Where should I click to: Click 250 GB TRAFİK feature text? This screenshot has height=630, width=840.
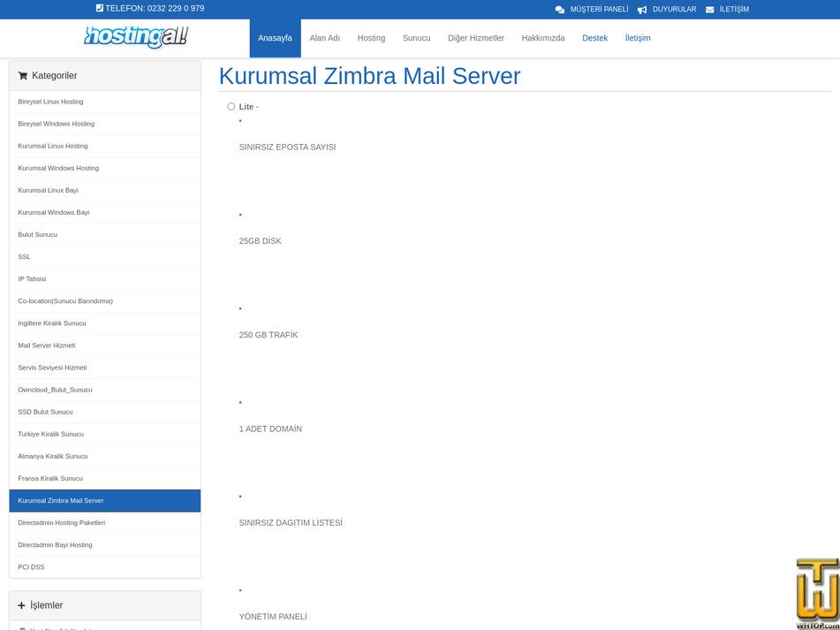click(x=269, y=335)
